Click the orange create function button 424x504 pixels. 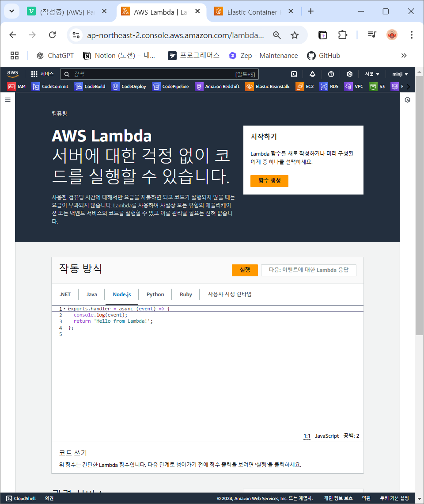[269, 181]
